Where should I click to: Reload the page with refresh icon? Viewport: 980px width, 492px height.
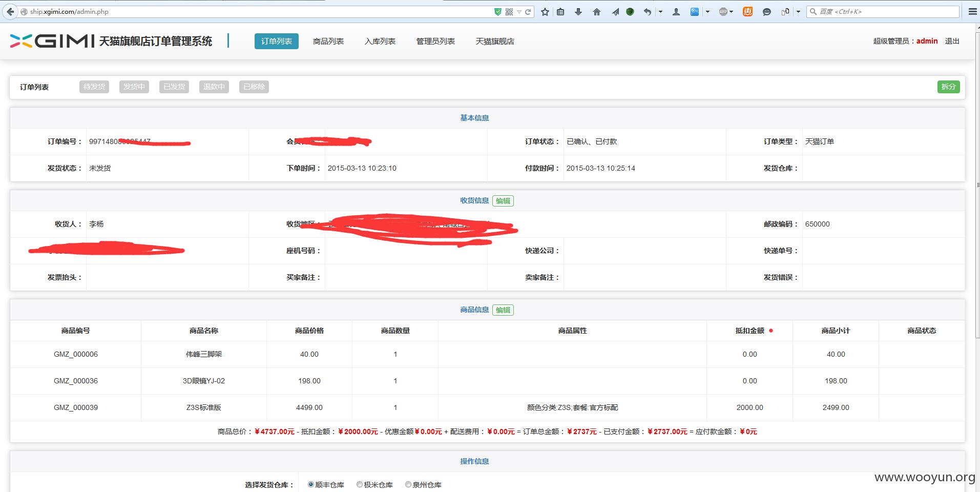[528, 12]
